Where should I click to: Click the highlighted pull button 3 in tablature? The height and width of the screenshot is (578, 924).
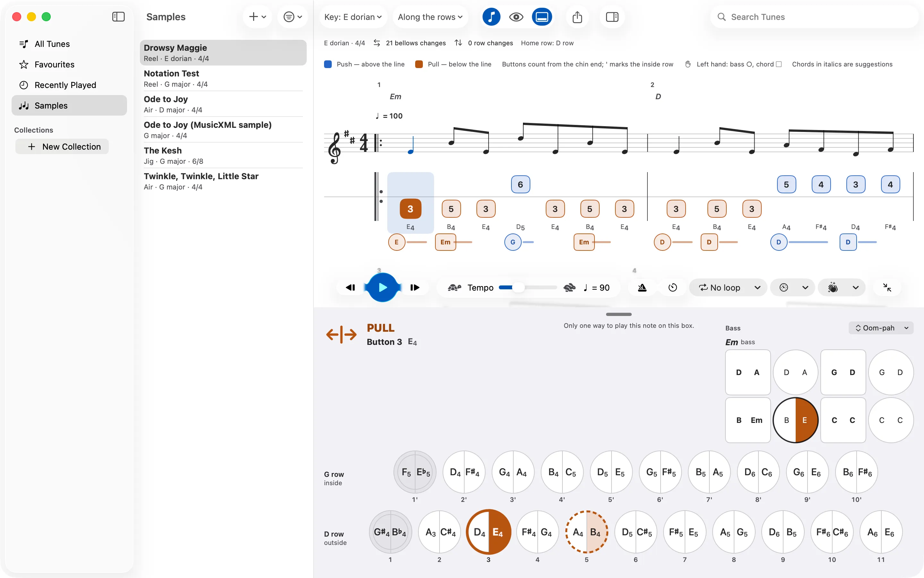(410, 209)
